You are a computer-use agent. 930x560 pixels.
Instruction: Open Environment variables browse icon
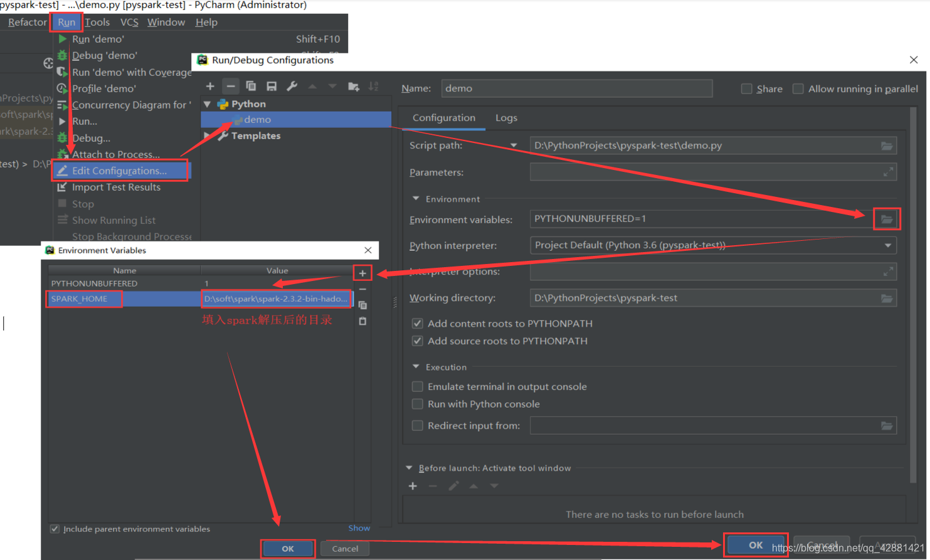(x=887, y=219)
